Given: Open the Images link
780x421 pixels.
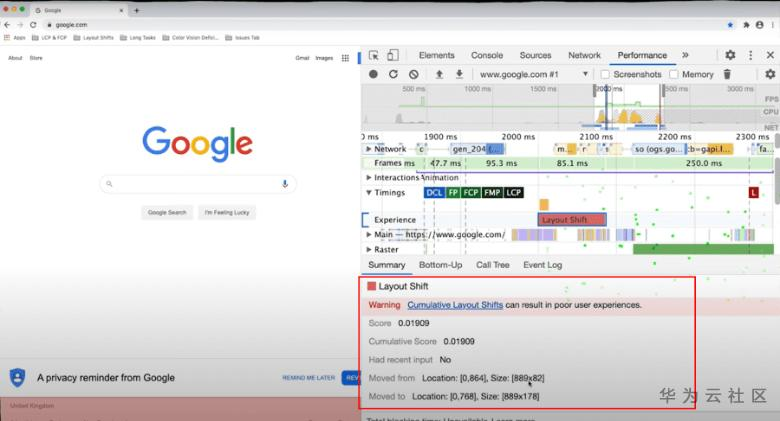Looking at the screenshot, I should [x=324, y=58].
